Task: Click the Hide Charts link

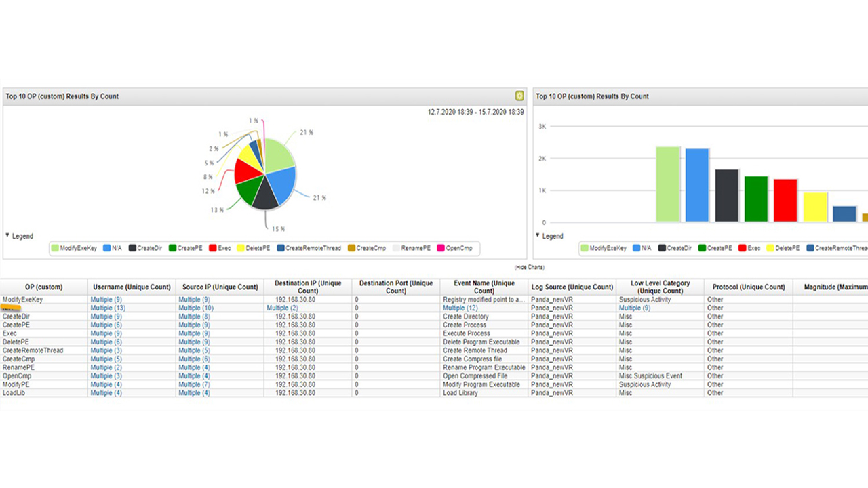Action: pyautogui.click(x=530, y=268)
